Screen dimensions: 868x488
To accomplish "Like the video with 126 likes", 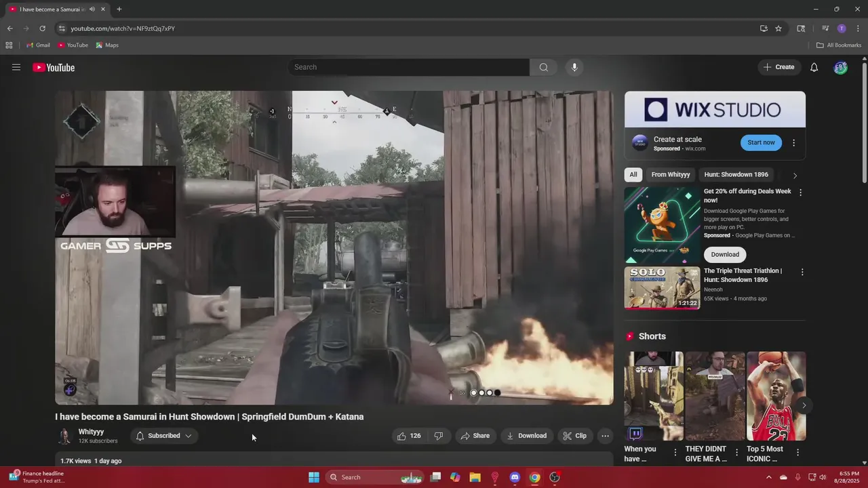I will point(409,436).
